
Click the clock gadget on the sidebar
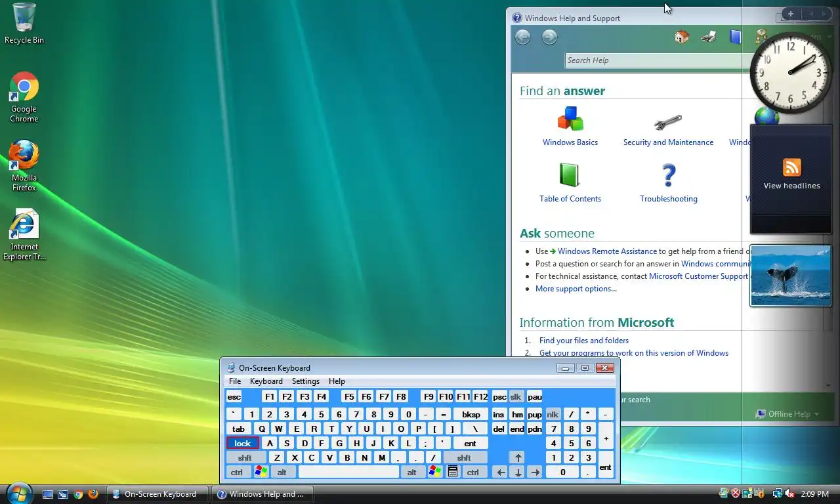click(x=791, y=73)
